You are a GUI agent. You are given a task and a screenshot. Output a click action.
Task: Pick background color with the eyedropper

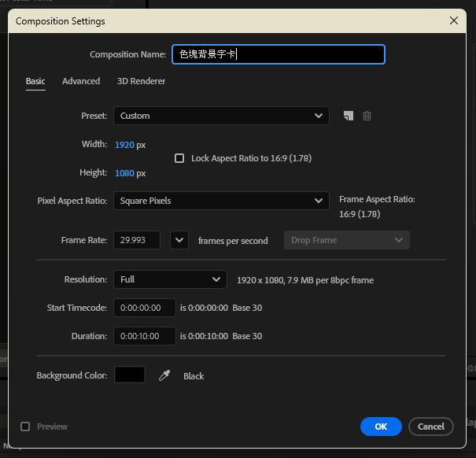click(x=164, y=376)
